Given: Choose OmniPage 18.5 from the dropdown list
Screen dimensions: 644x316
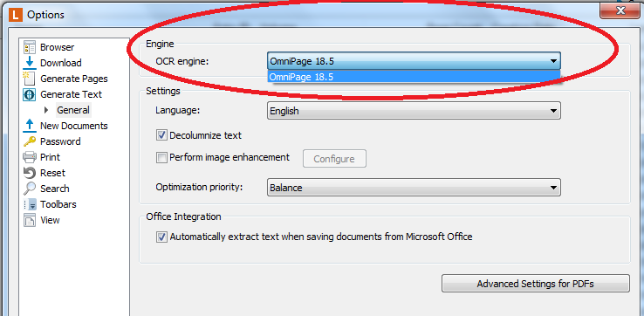Looking at the screenshot, I should click(x=414, y=77).
